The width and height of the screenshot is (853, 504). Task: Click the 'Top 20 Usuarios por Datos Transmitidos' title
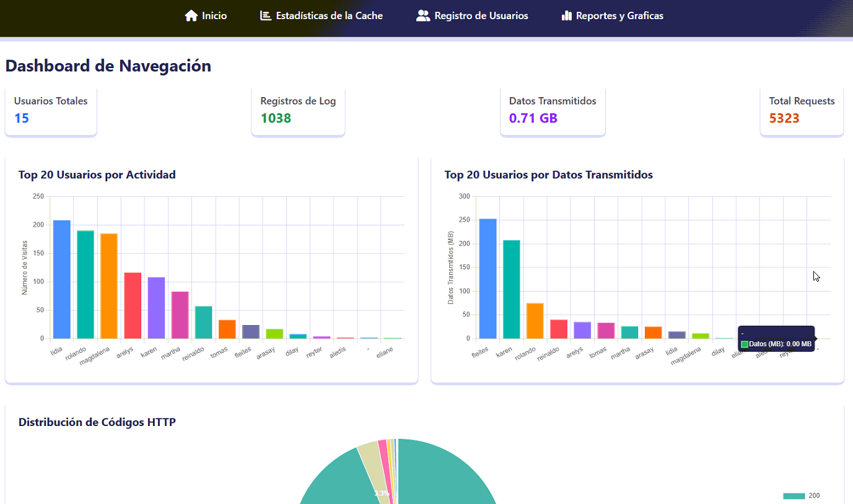point(549,175)
